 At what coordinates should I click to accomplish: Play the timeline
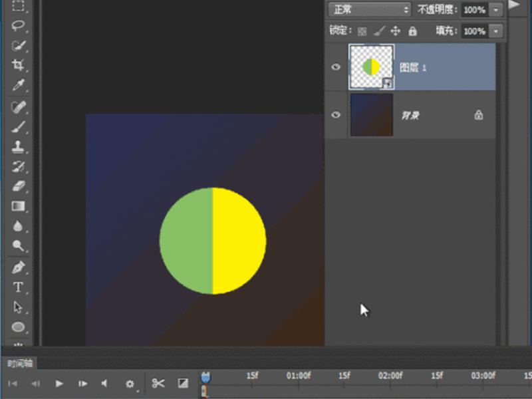click(x=59, y=384)
